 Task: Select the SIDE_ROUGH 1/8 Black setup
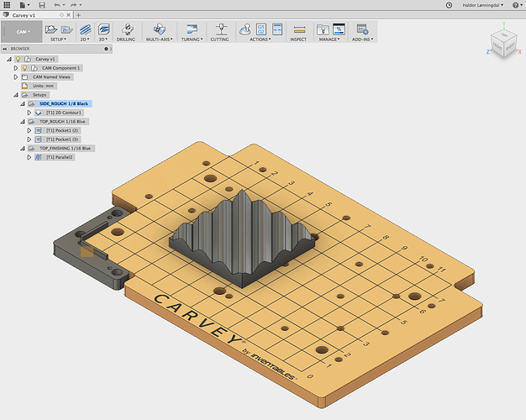64,104
